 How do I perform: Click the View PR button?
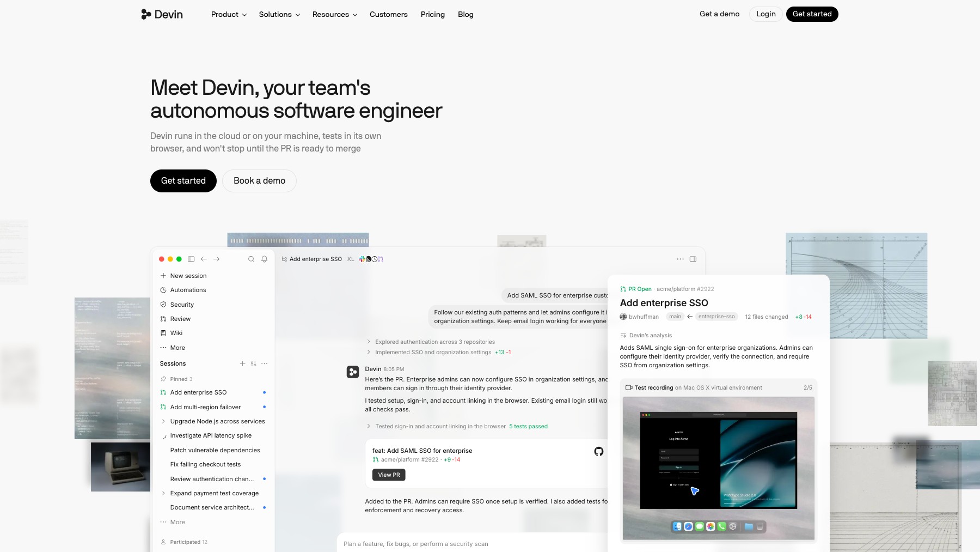pyautogui.click(x=389, y=475)
